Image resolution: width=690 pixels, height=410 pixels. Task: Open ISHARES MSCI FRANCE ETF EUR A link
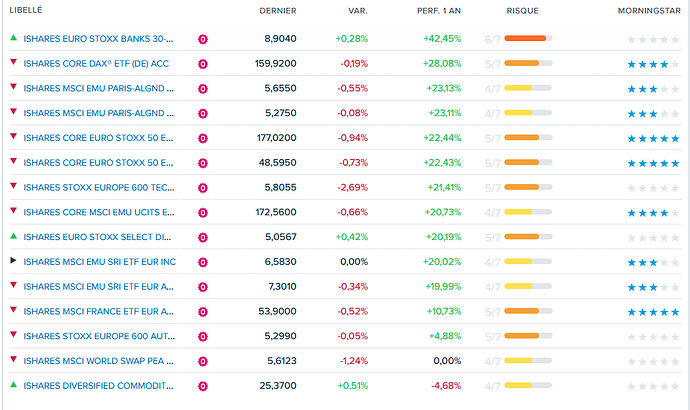pos(99,311)
